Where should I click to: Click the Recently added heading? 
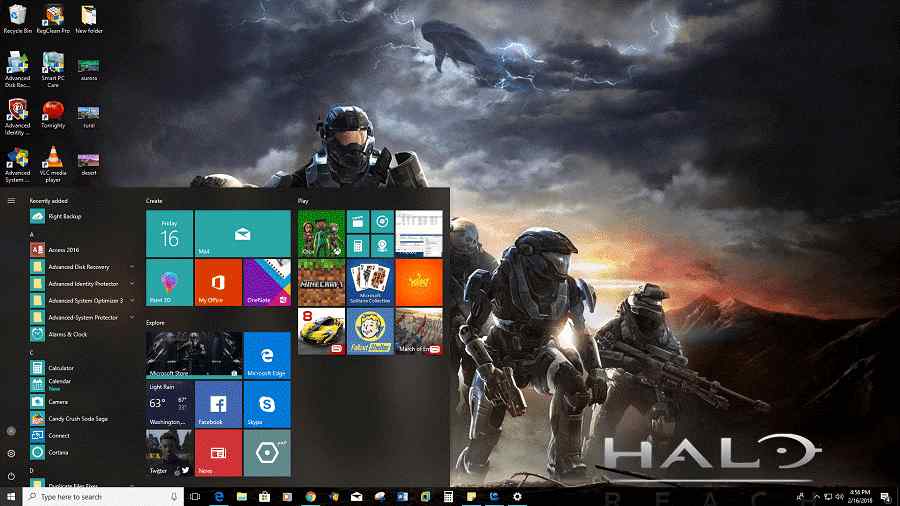point(49,201)
